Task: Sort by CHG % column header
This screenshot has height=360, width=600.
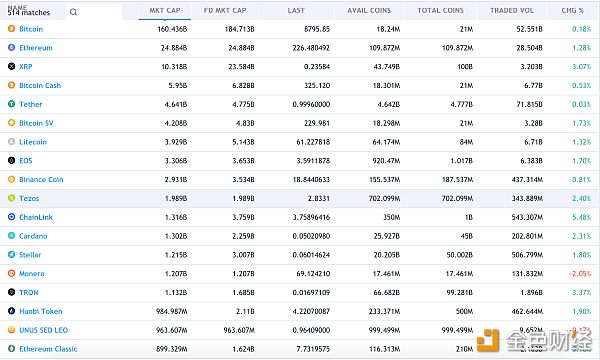Action: 572,11
